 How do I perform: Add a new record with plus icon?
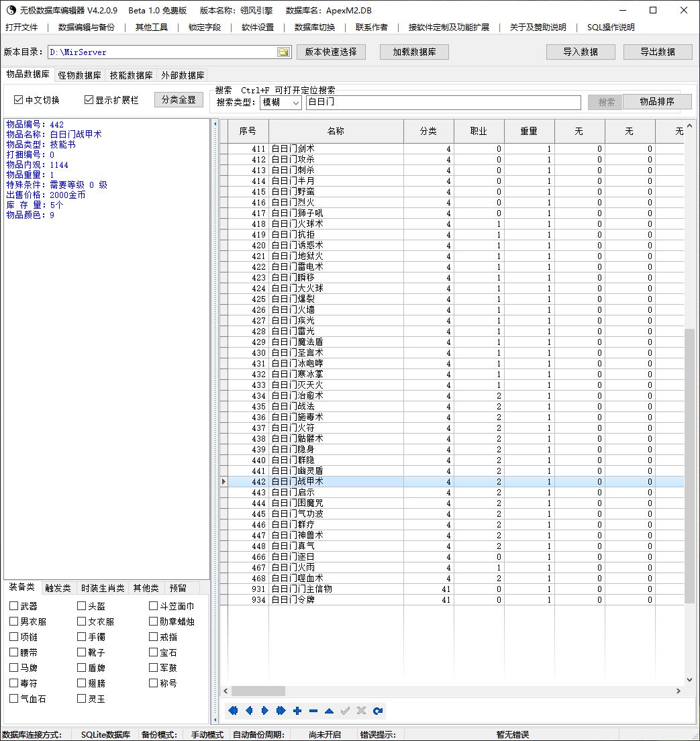pos(297,711)
